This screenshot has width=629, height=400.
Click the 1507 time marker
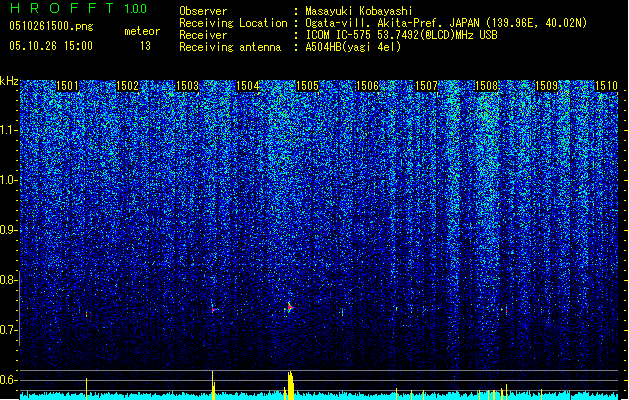pos(426,86)
